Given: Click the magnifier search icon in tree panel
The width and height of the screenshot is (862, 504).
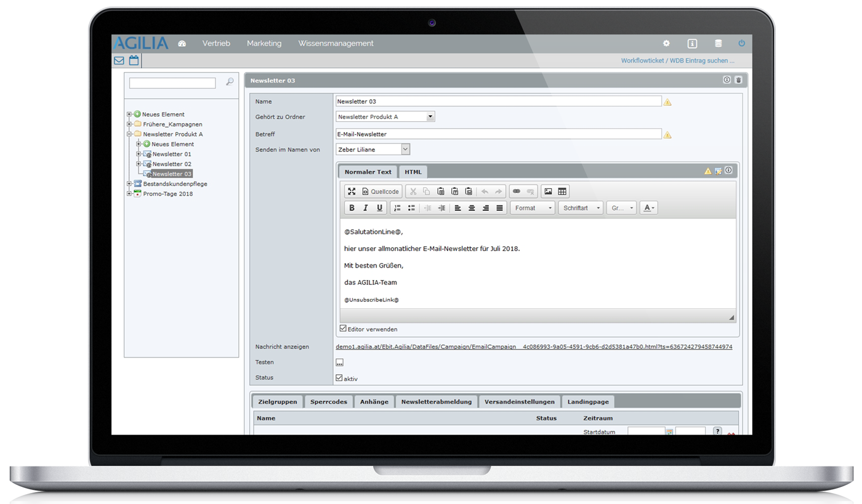Looking at the screenshot, I should pyautogui.click(x=230, y=82).
